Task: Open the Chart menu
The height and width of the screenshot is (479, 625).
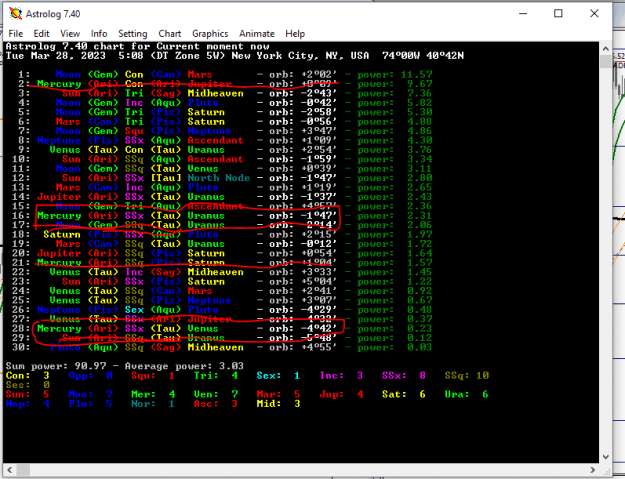Action: coord(170,34)
